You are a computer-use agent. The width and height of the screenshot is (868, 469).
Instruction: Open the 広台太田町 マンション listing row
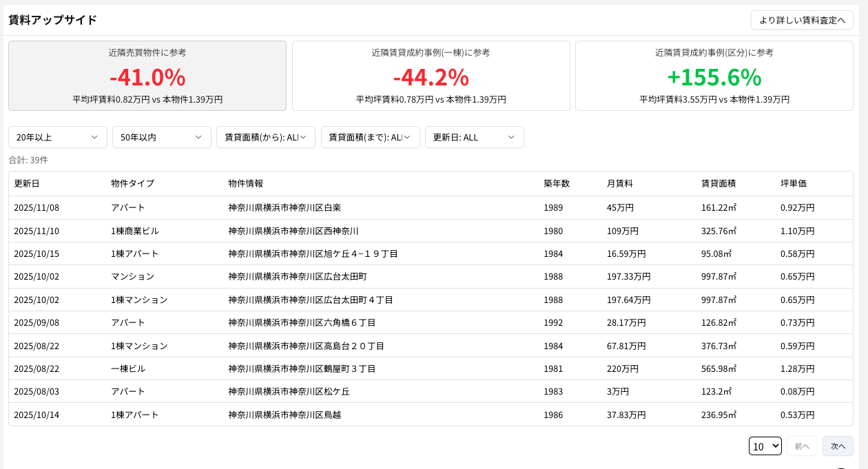[296, 276]
